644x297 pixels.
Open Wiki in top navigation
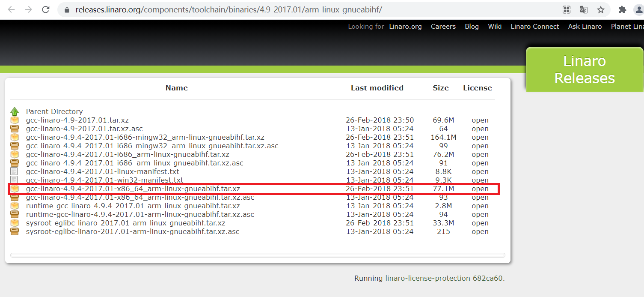pyautogui.click(x=495, y=27)
